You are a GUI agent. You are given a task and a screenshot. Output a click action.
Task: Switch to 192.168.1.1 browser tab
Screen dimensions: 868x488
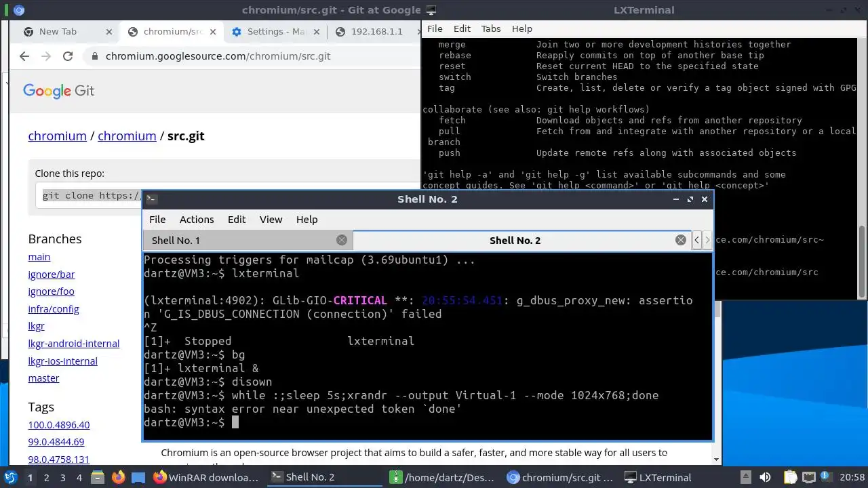376,32
